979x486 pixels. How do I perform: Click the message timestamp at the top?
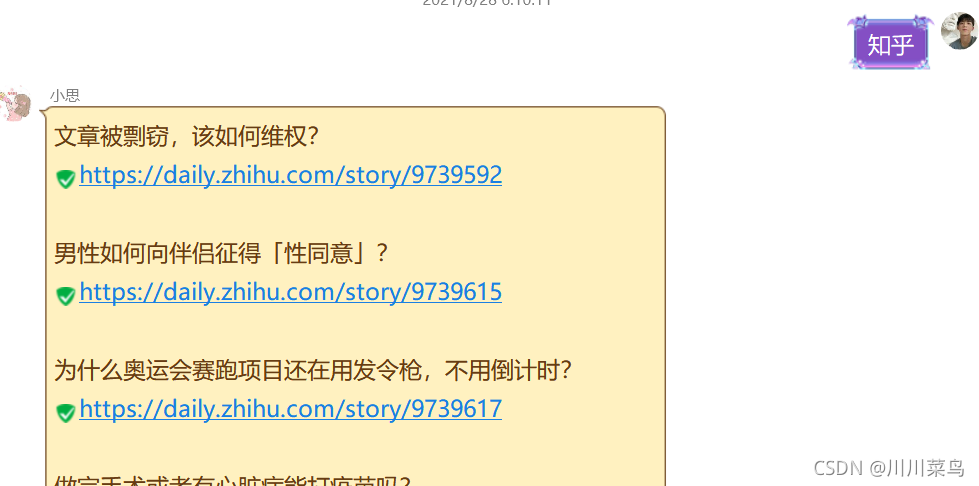pos(487,2)
